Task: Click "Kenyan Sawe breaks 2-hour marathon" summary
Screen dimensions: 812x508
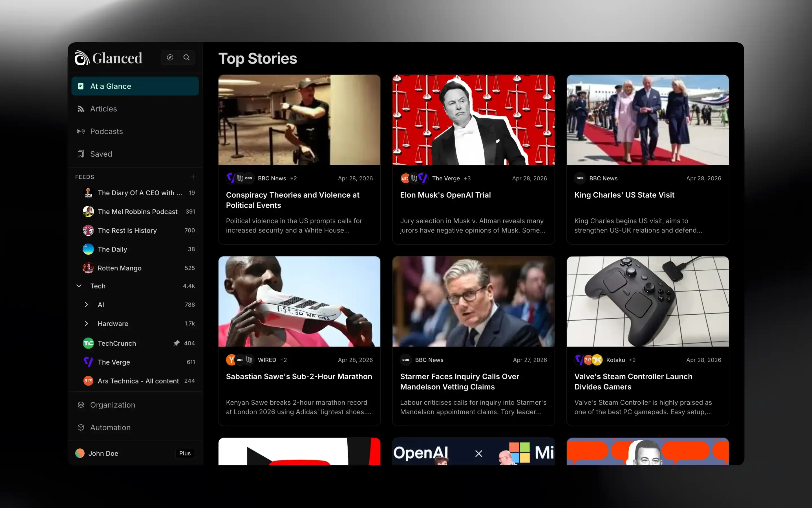Action: point(299,407)
